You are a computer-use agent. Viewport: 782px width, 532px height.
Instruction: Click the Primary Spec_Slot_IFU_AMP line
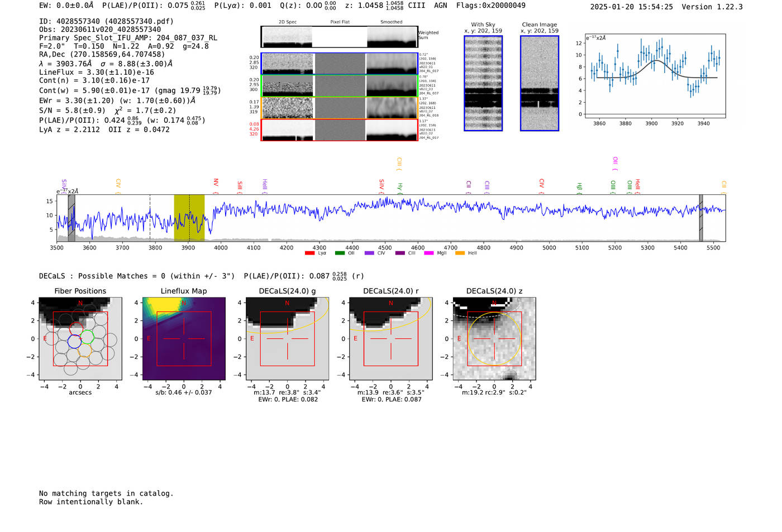pyautogui.click(x=128, y=38)
